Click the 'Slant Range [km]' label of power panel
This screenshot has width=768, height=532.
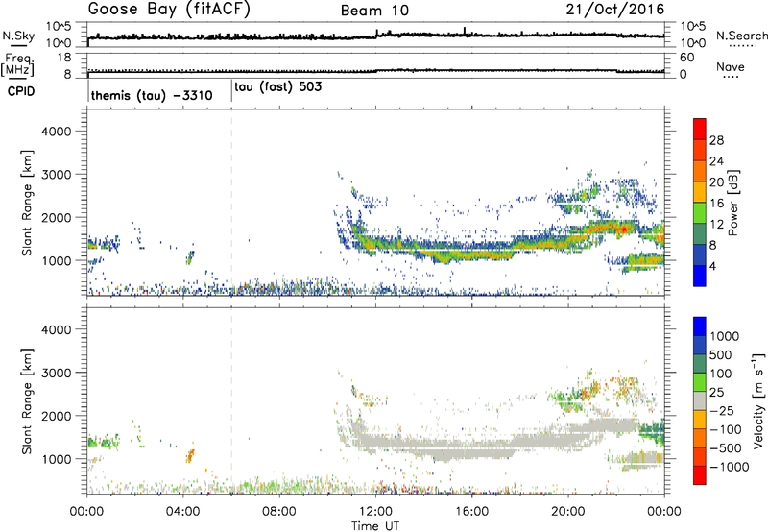pyautogui.click(x=27, y=203)
